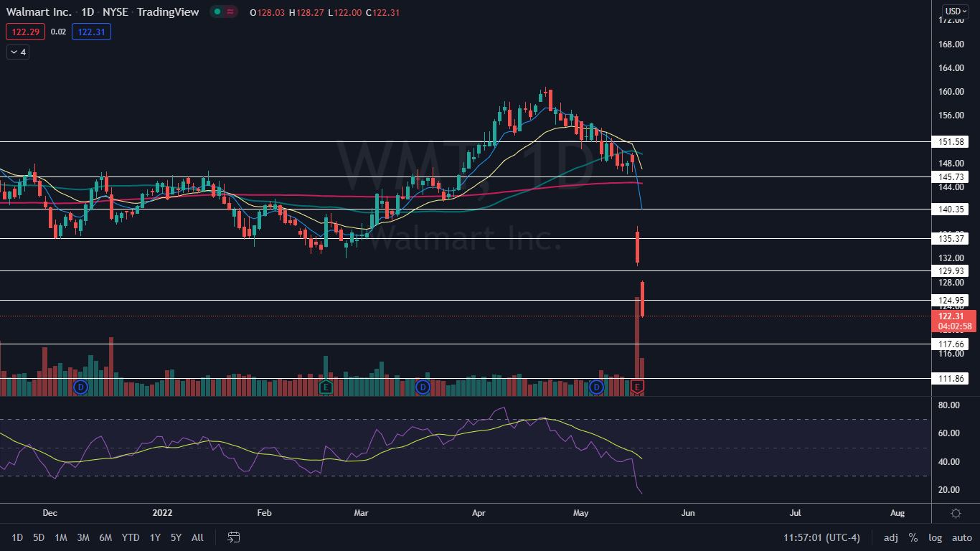
Task: Select the All time range
Action: click(x=197, y=537)
